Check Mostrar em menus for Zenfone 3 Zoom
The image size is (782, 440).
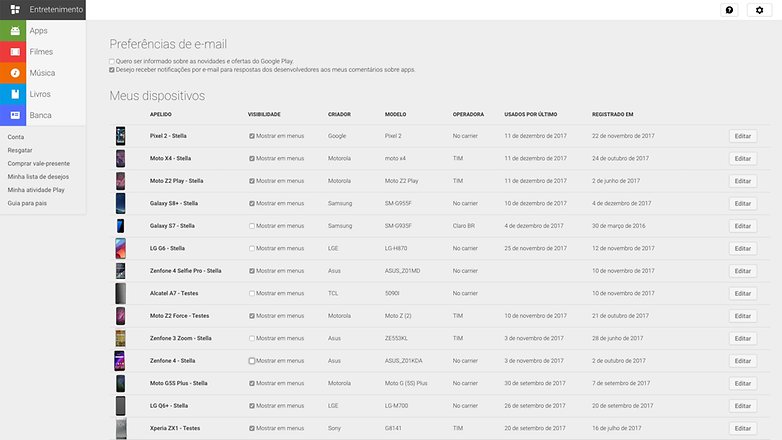(252, 338)
